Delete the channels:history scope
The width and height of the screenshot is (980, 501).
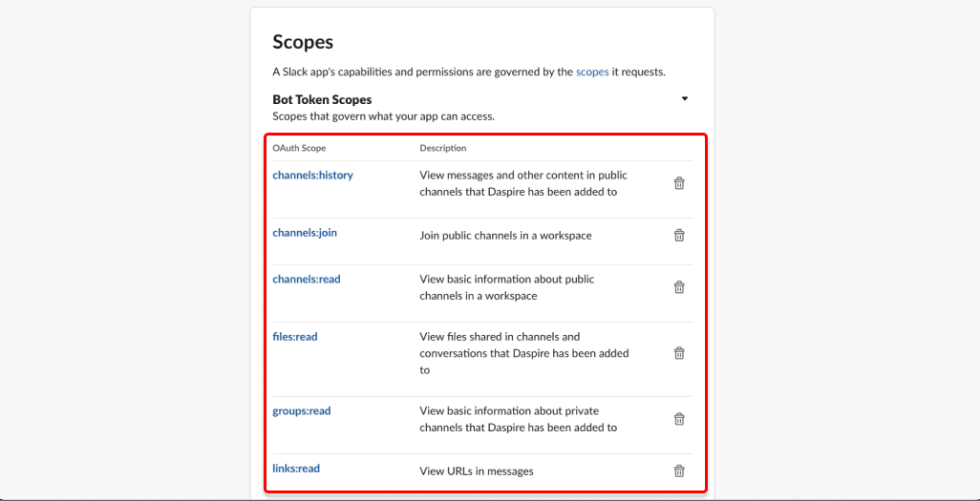pyautogui.click(x=679, y=183)
